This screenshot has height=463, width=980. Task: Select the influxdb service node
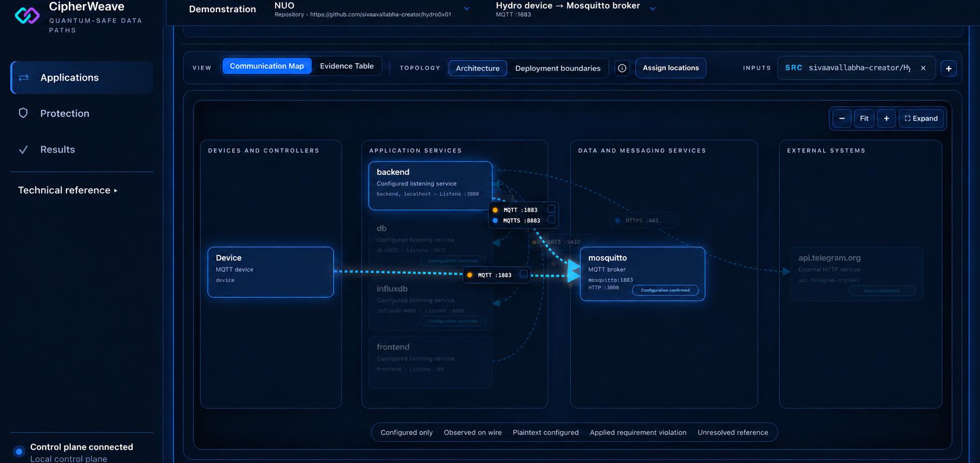[x=431, y=305]
